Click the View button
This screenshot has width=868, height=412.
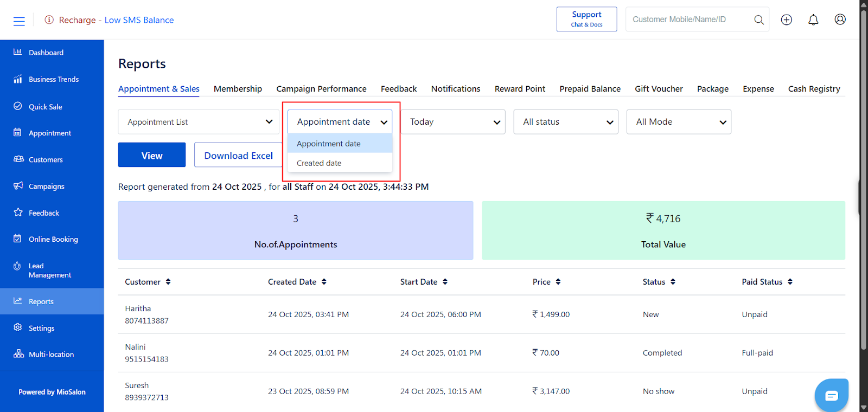pos(152,155)
